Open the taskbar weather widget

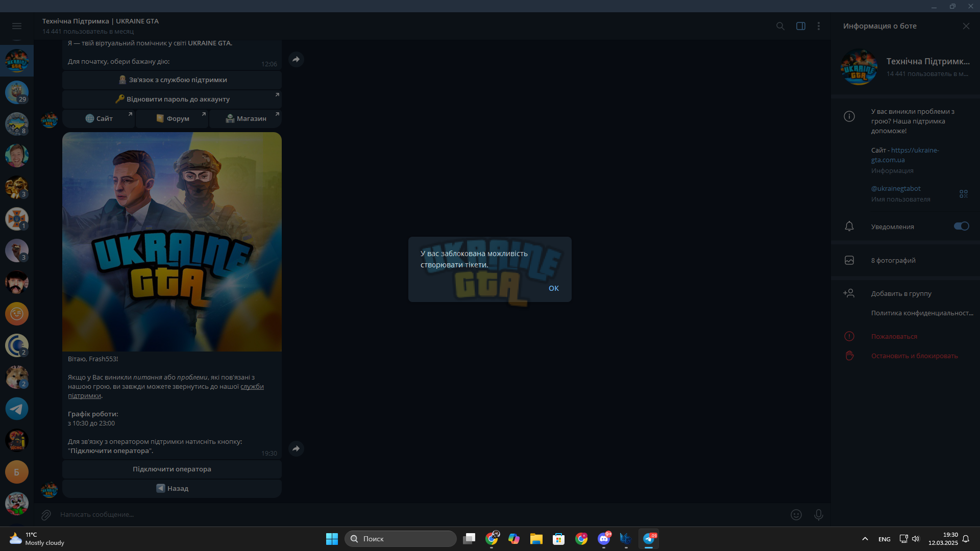click(x=37, y=539)
